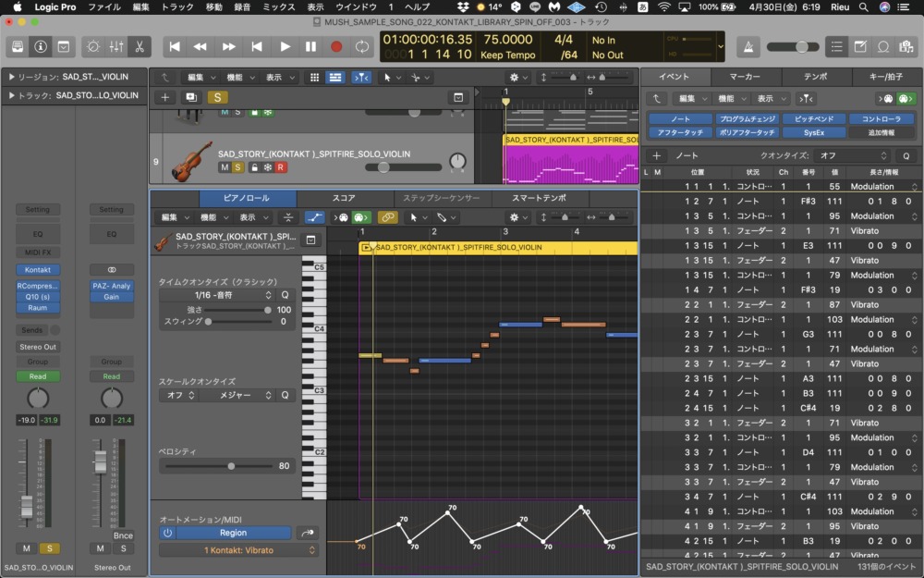Disable the automation power button in the piano roll

167,533
